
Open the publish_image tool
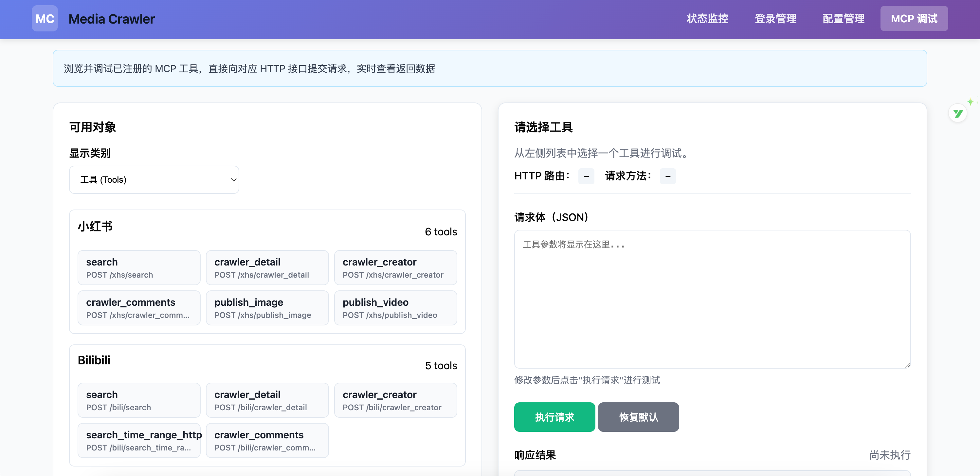pyautogui.click(x=267, y=308)
